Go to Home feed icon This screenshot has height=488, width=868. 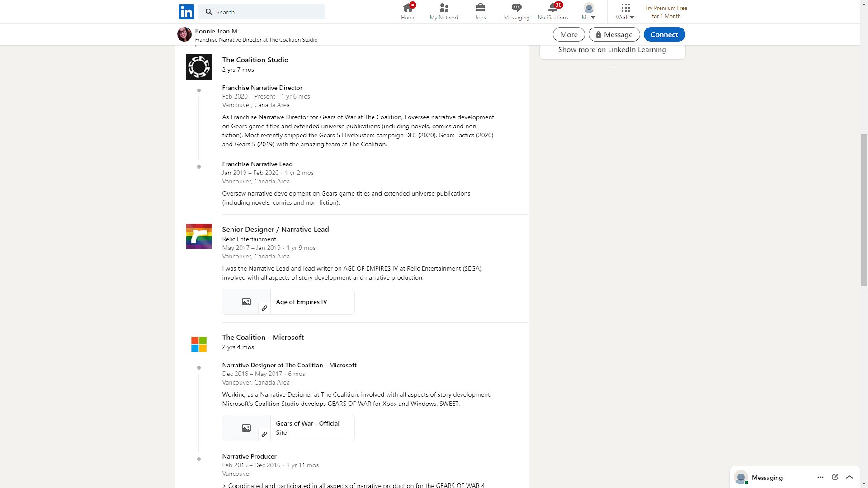coord(408,8)
